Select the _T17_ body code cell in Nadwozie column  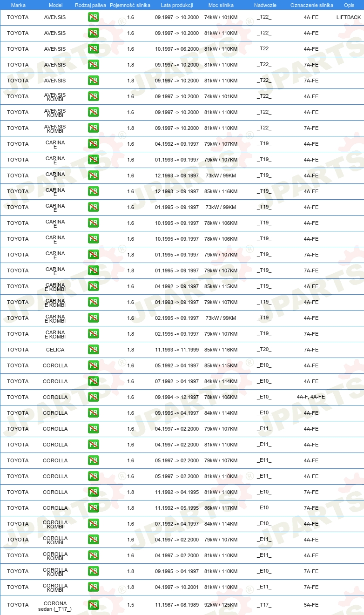point(264,605)
